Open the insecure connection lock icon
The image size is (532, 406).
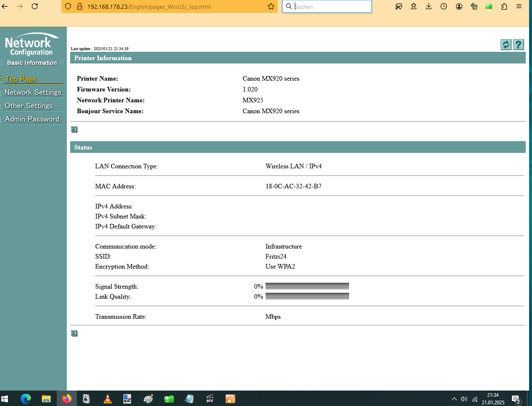[x=79, y=7]
